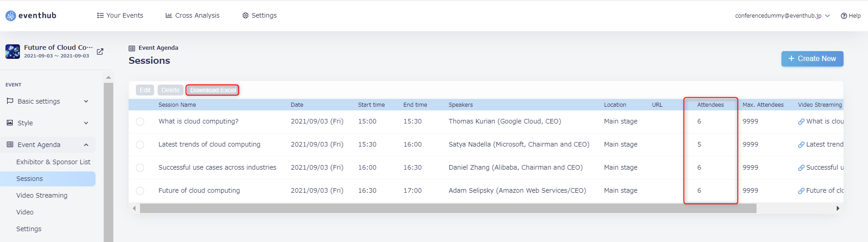This screenshot has height=242, width=868.
Task: Expand the Style section chevron
Action: (86, 123)
